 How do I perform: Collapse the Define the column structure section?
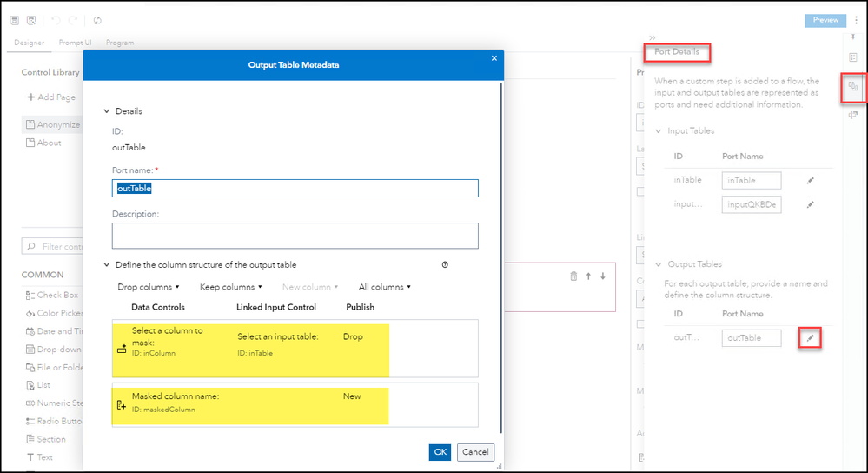(x=107, y=264)
